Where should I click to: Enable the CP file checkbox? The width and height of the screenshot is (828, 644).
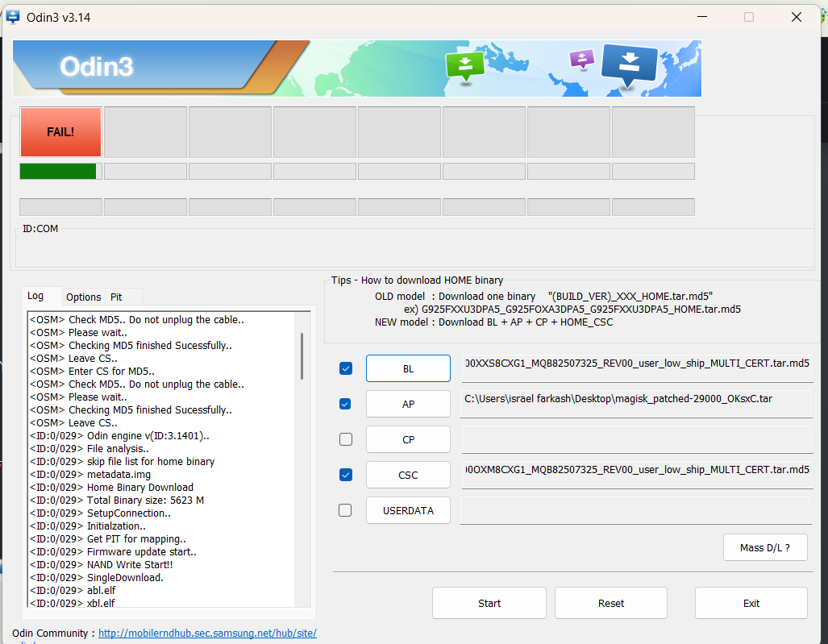[346, 439]
